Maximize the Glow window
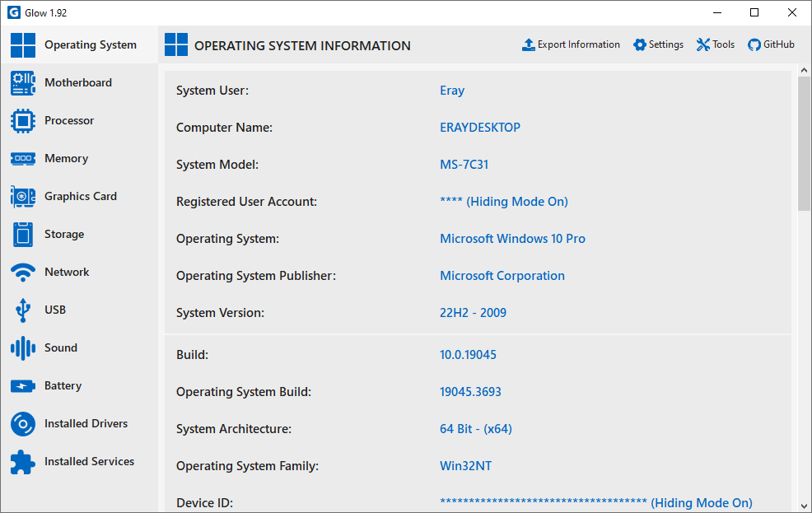The image size is (812, 513). 754,12
